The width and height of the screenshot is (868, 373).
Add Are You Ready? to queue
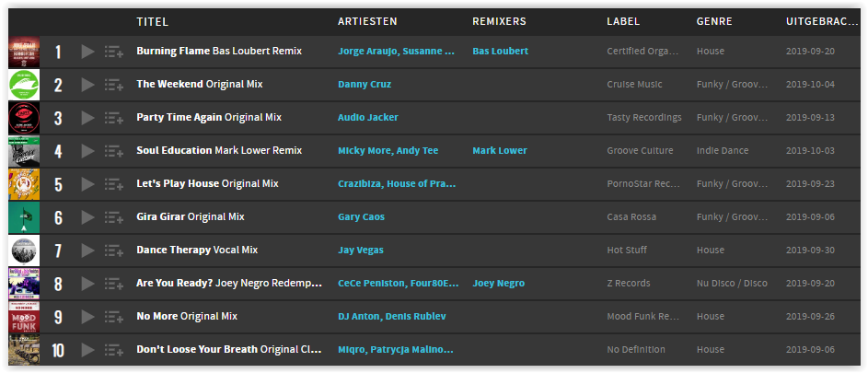113,284
